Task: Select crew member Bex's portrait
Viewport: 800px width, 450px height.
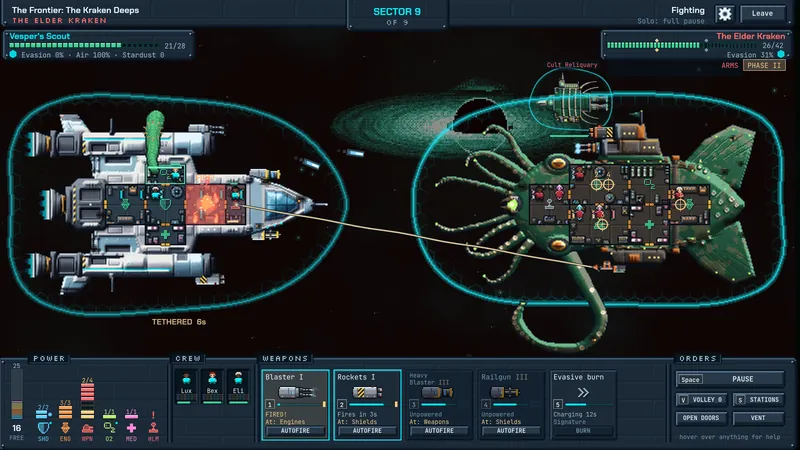Action: tap(212, 385)
